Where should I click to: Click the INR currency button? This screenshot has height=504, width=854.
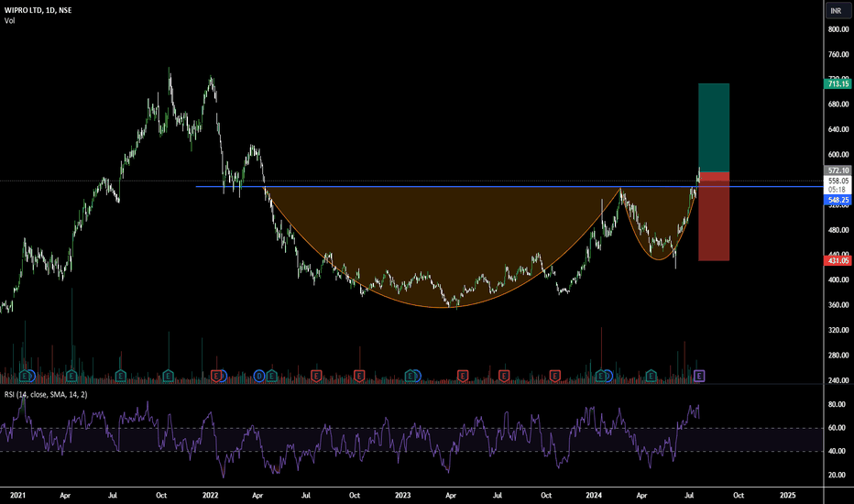(x=838, y=10)
